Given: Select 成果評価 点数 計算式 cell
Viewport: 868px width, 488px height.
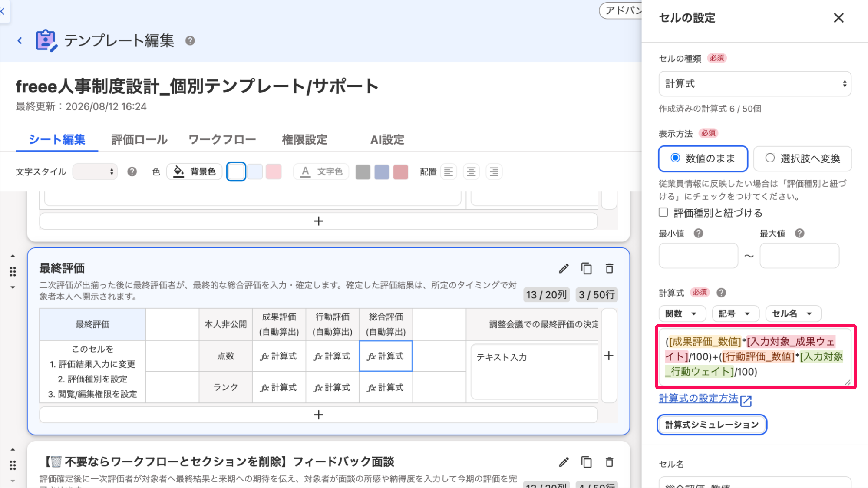Looking at the screenshot, I should (x=279, y=356).
